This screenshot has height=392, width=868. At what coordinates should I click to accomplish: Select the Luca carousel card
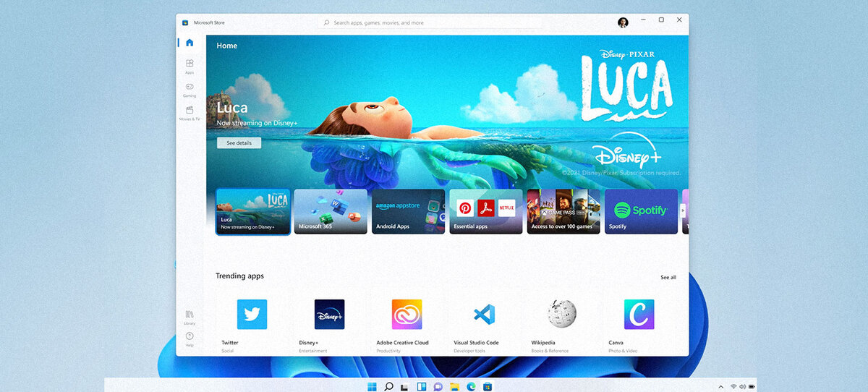(253, 212)
